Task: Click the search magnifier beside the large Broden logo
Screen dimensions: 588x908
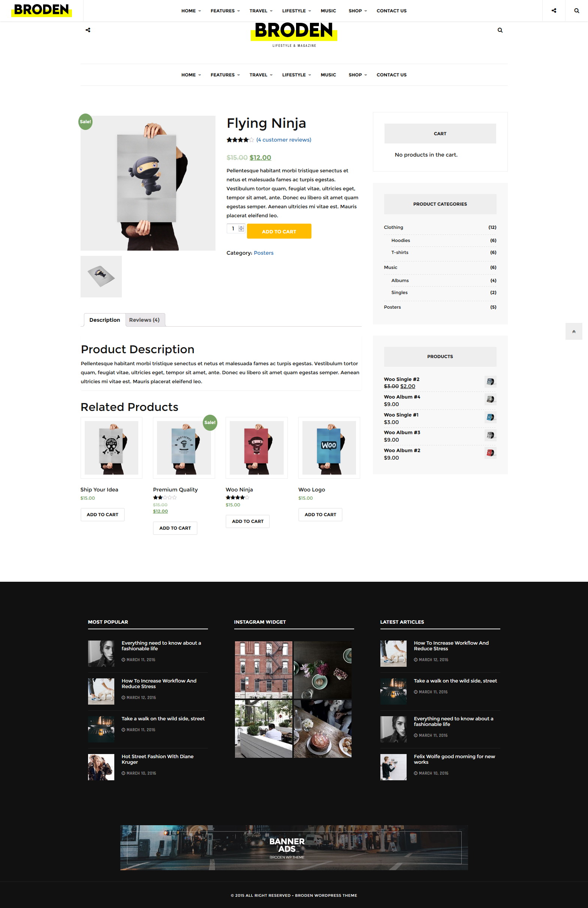Action: [x=500, y=30]
